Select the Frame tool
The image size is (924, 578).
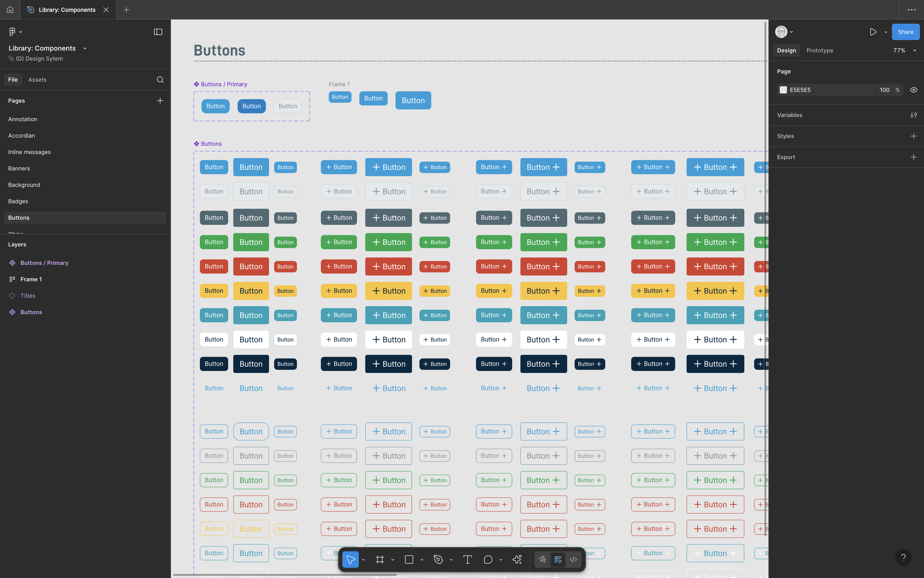[379, 559]
